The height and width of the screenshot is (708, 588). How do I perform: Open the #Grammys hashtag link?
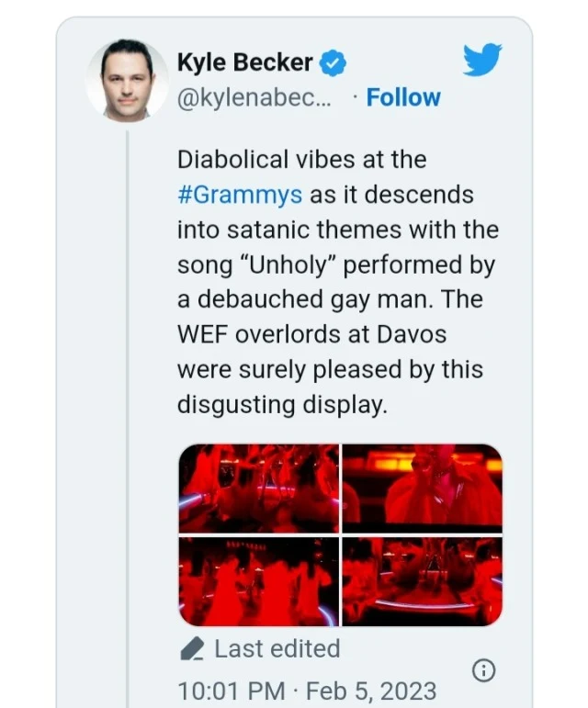[240, 195]
